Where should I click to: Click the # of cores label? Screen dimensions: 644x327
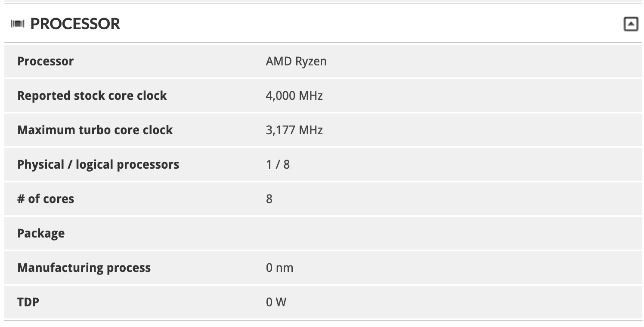pyautogui.click(x=46, y=199)
